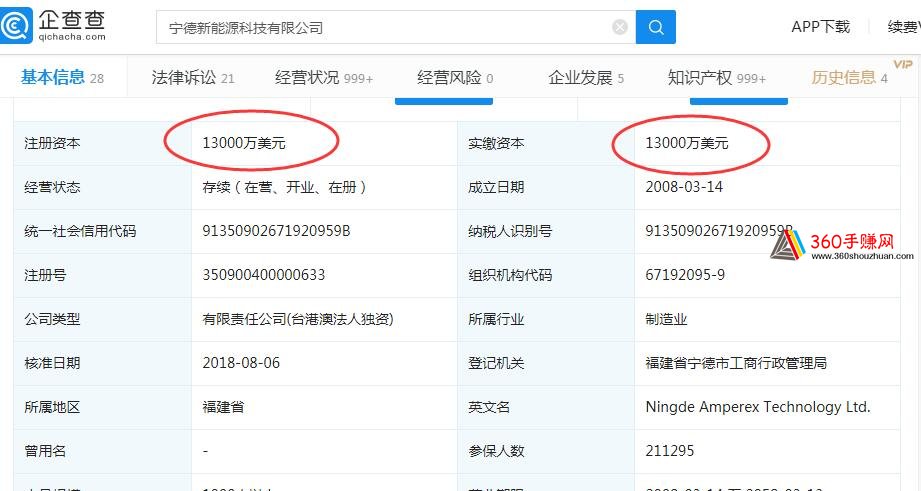
Task: Click credit code 91350902671920959B
Action: pos(276,231)
